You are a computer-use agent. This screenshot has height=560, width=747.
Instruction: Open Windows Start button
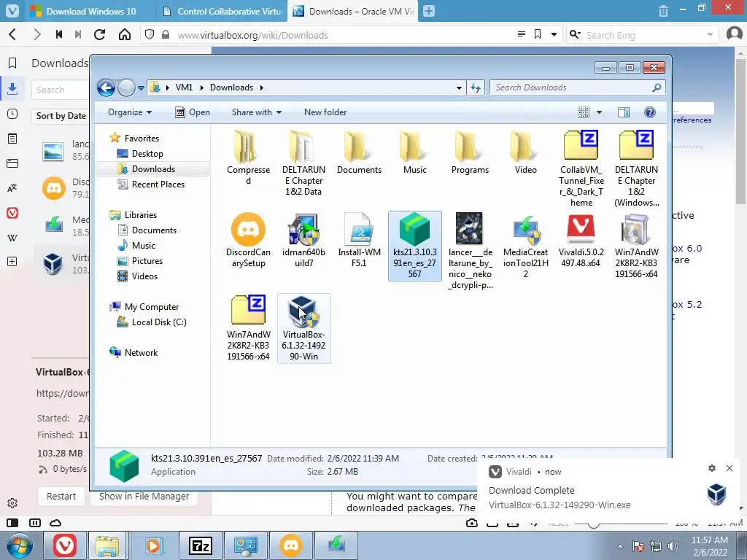point(19,545)
